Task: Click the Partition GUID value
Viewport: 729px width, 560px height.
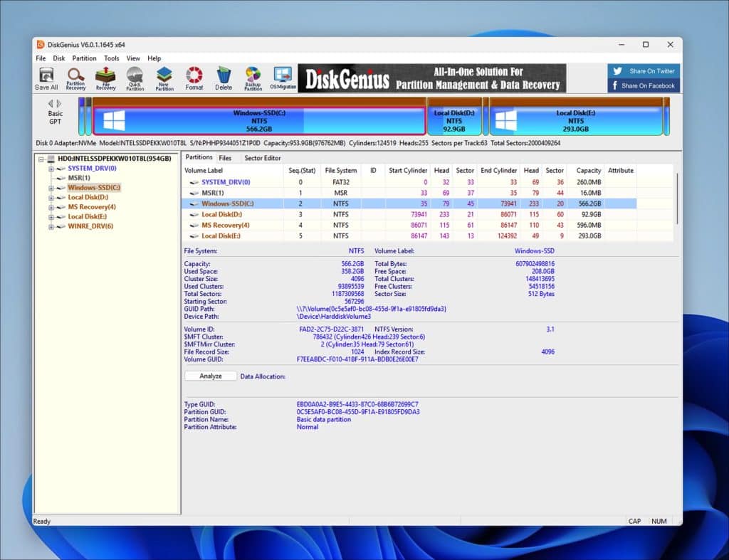Action: tap(358, 412)
